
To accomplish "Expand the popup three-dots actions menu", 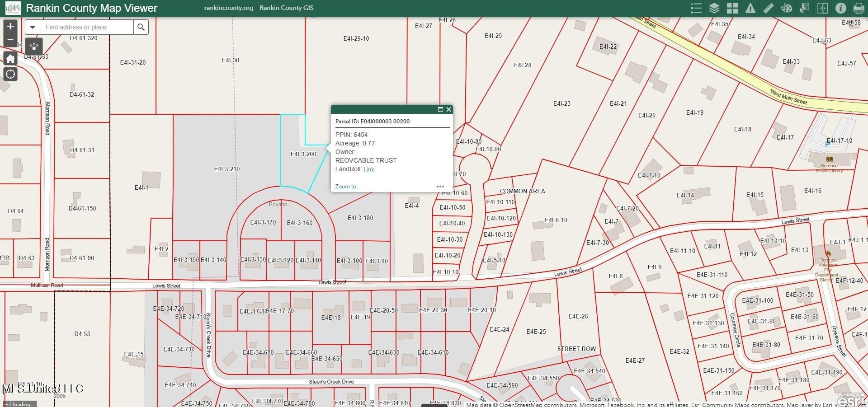I will tap(440, 187).
